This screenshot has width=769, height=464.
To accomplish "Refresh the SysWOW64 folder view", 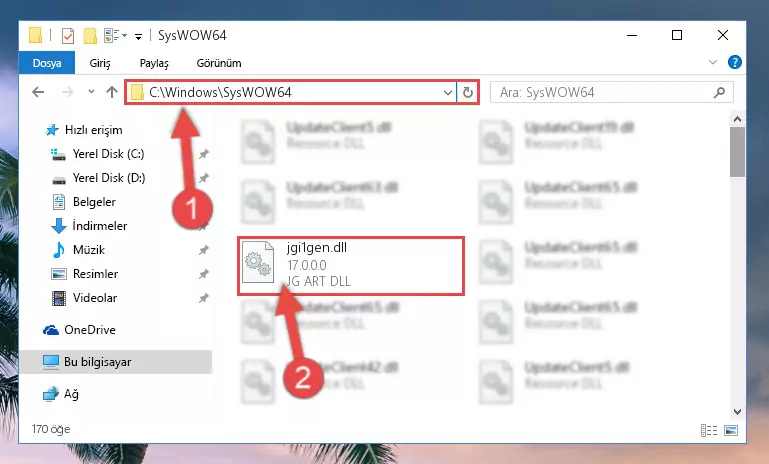I will 468,92.
